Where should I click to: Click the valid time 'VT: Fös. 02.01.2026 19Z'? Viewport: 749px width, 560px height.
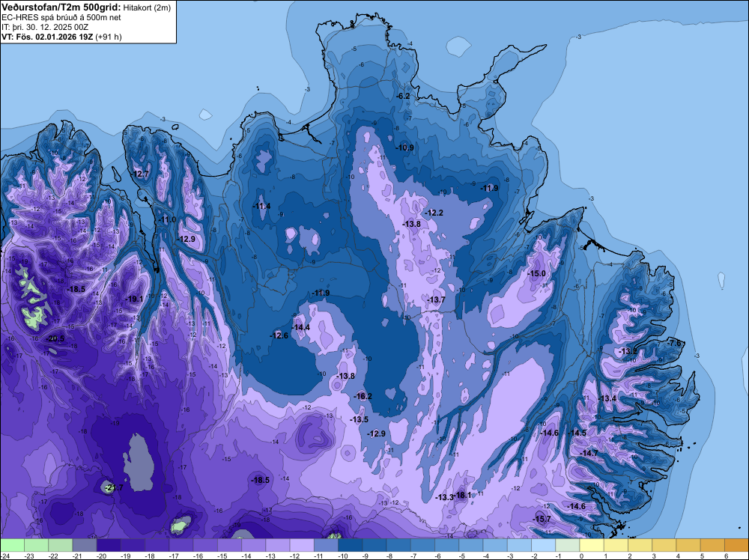47,37
